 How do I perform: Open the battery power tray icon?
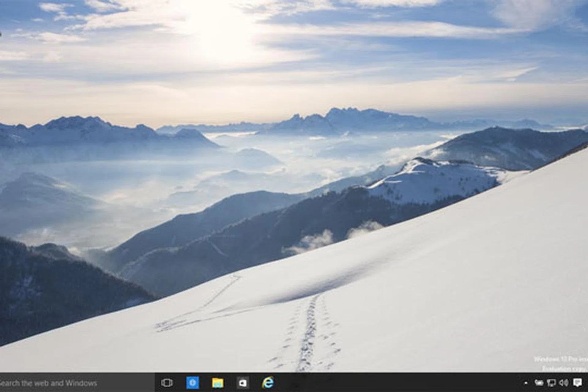(539, 383)
